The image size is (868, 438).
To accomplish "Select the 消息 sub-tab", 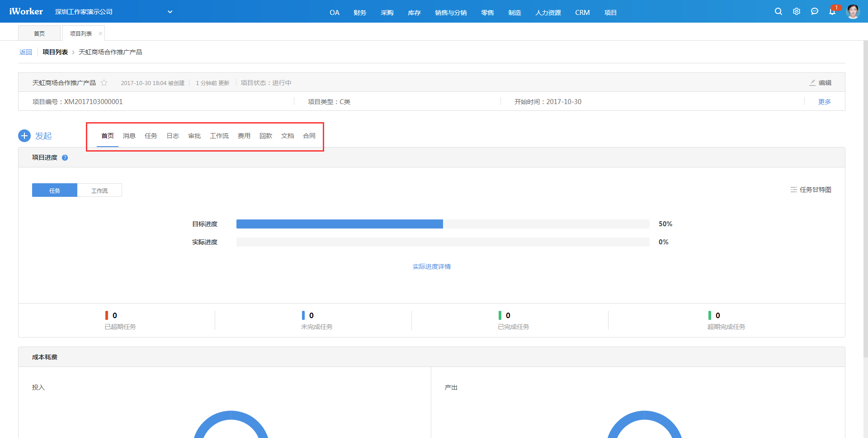I will pos(129,136).
